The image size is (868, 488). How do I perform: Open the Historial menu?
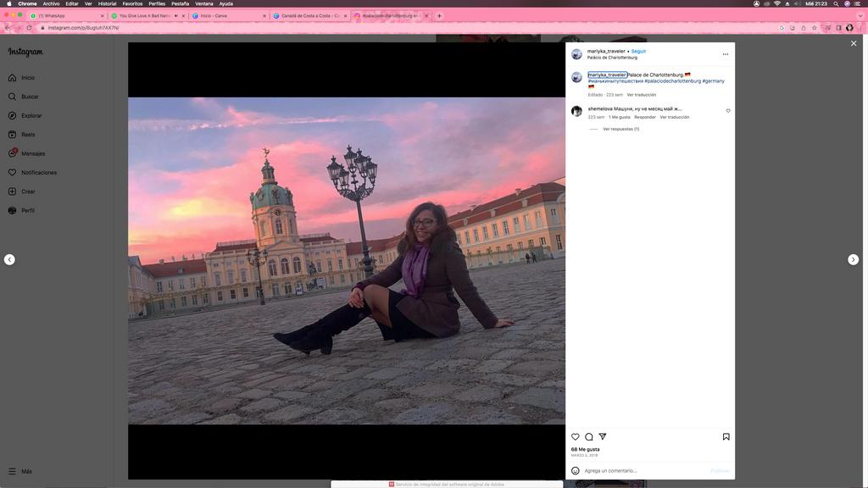[x=107, y=4]
